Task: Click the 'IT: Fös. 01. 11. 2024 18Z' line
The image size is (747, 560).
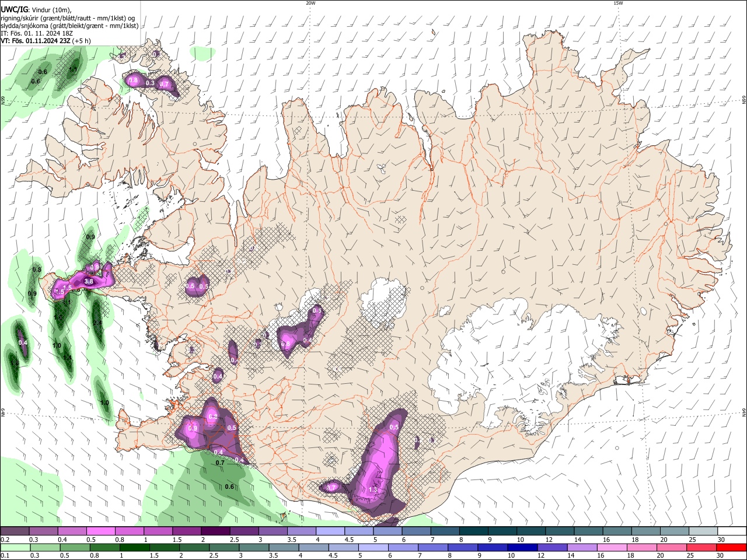Action: [x=37, y=33]
